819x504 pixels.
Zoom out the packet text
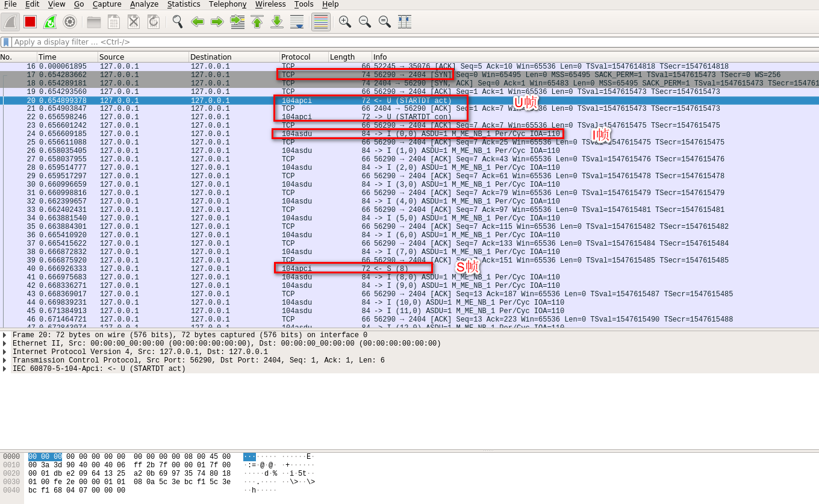[365, 22]
